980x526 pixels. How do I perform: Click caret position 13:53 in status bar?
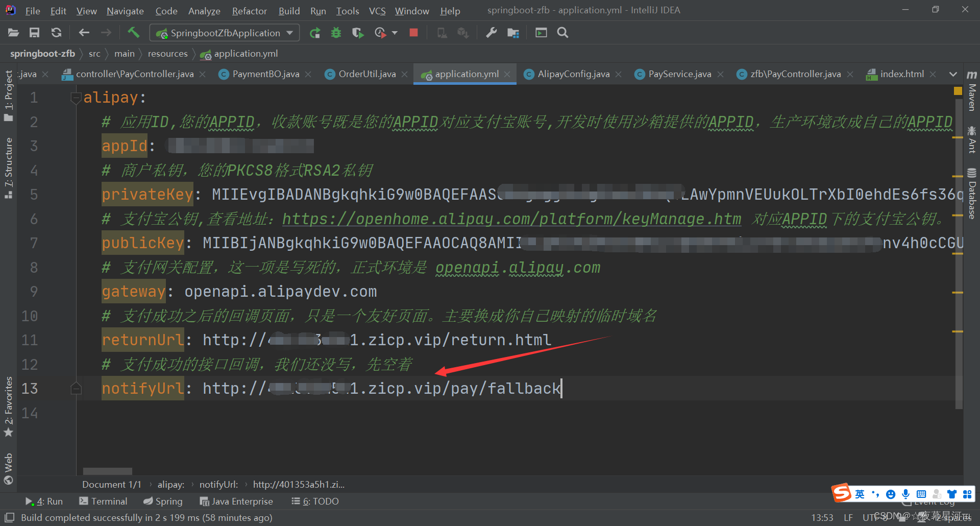pyautogui.click(x=822, y=517)
